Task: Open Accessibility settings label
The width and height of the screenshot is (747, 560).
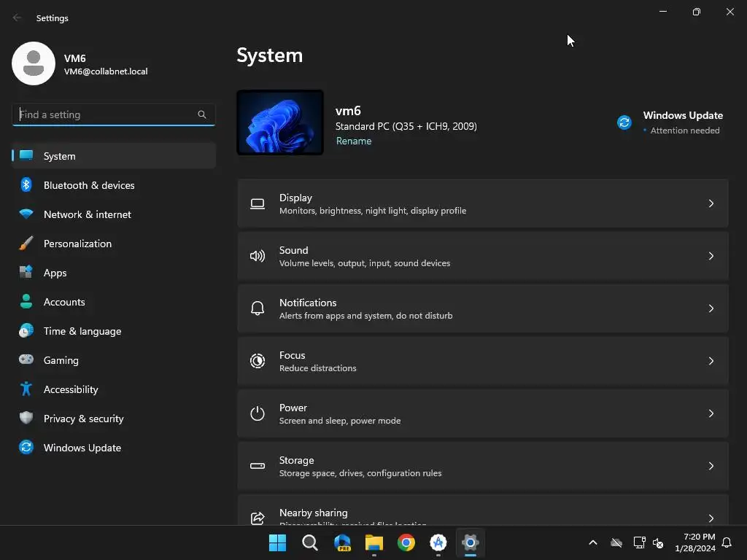Action: coord(71,389)
